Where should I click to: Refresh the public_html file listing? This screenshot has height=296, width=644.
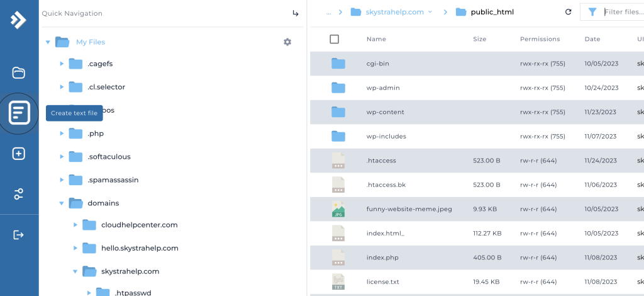tap(569, 12)
